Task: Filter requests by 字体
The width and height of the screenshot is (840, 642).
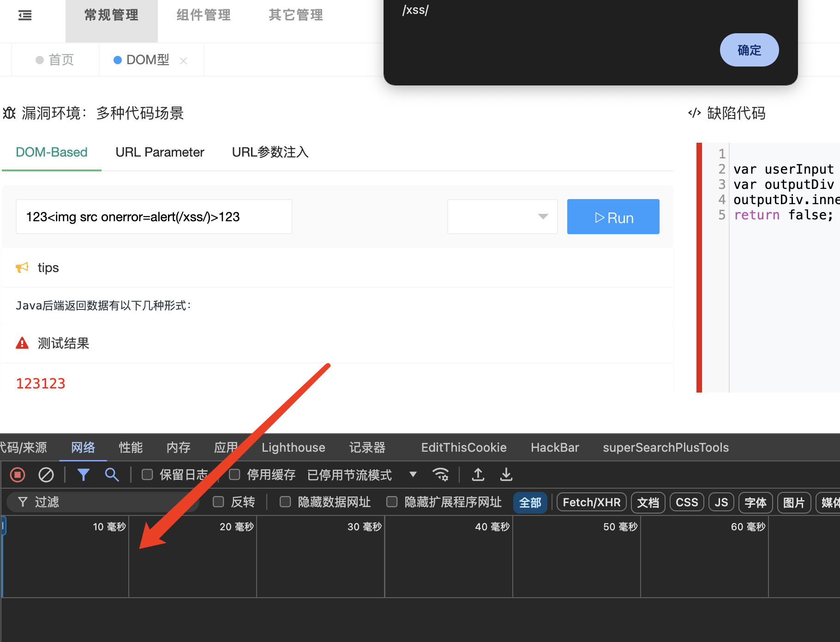Action: click(755, 503)
